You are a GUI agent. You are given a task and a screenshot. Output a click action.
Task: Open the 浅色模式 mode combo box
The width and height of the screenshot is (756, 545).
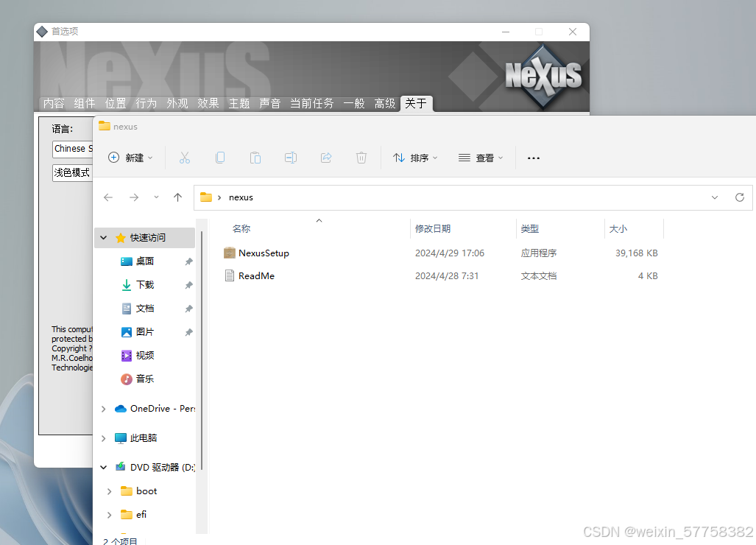pos(72,172)
